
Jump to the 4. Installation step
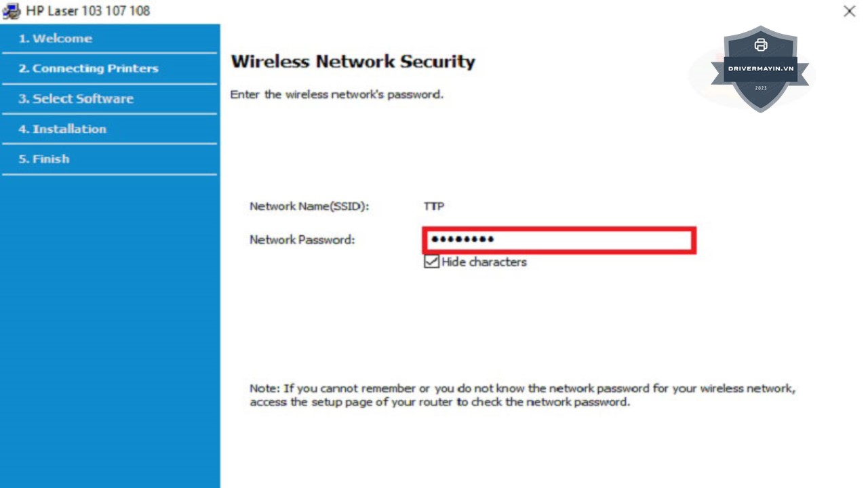click(x=62, y=129)
